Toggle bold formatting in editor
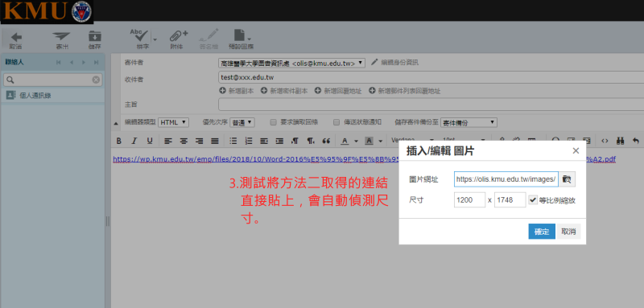The image size is (644, 308). [118, 141]
